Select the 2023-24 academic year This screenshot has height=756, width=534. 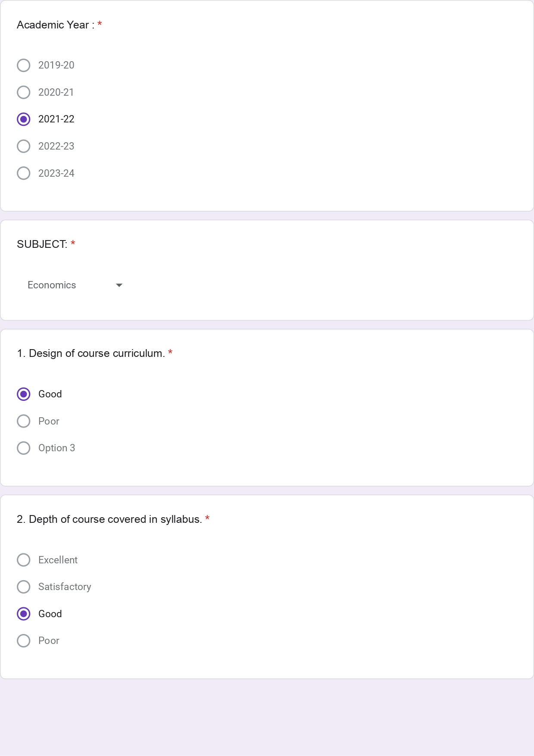coord(24,173)
